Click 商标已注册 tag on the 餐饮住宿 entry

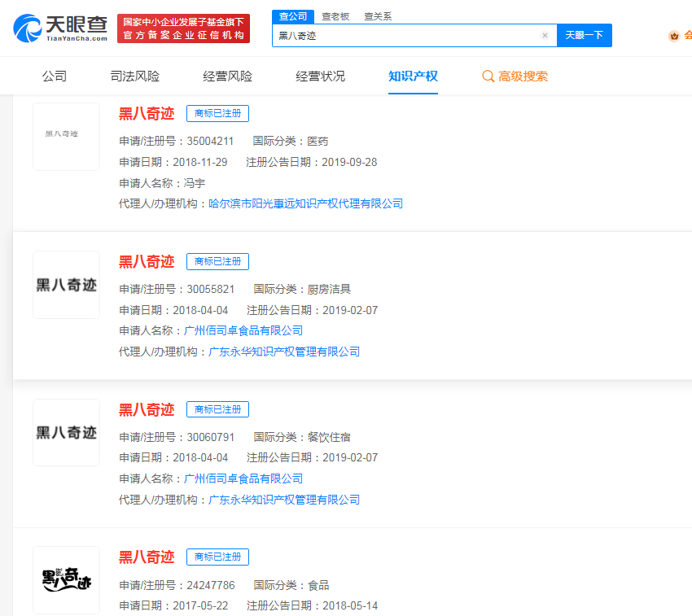[x=217, y=409]
